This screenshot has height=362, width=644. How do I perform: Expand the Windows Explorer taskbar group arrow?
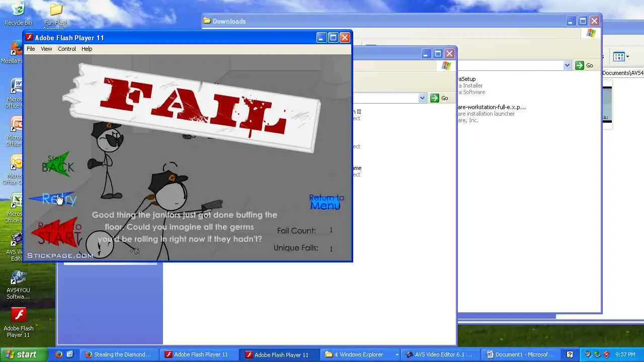tap(396, 354)
